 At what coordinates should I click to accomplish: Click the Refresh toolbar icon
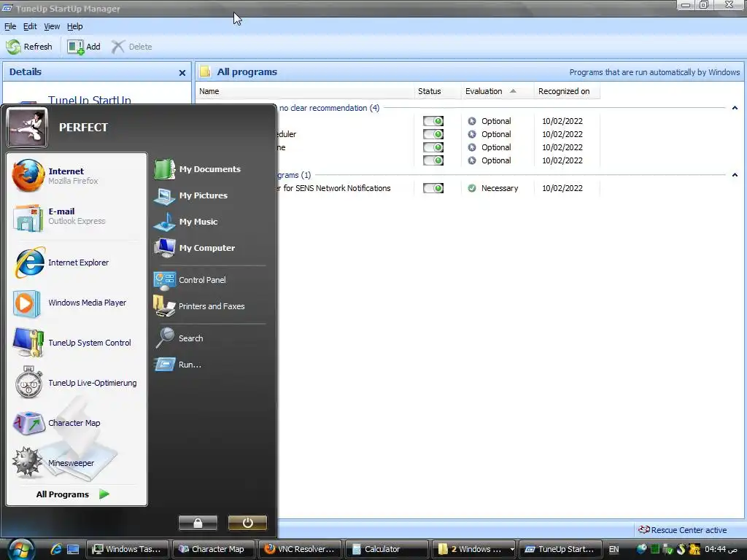coord(14,47)
